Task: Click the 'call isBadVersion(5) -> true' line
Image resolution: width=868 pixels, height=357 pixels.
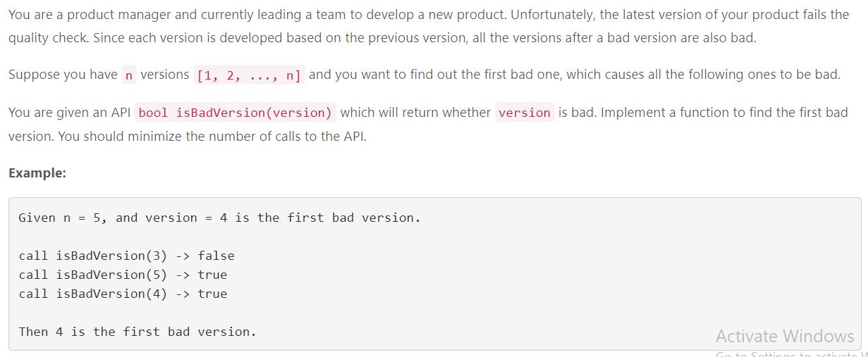Action: tap(123, 275)
